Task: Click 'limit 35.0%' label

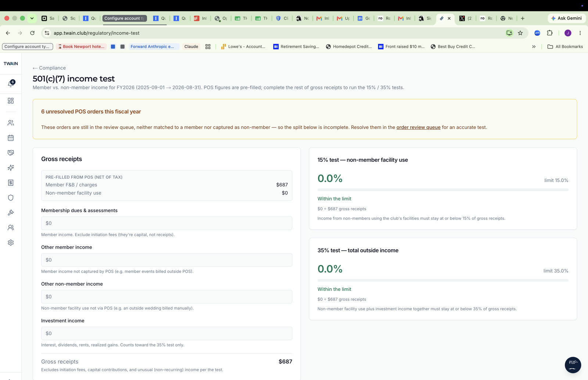Action: click(x=556, y=271)
